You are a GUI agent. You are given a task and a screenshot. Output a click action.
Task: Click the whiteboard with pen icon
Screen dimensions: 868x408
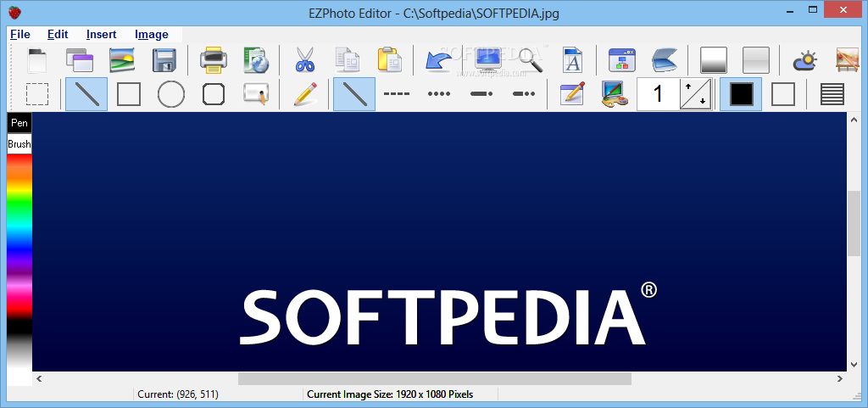256,94
